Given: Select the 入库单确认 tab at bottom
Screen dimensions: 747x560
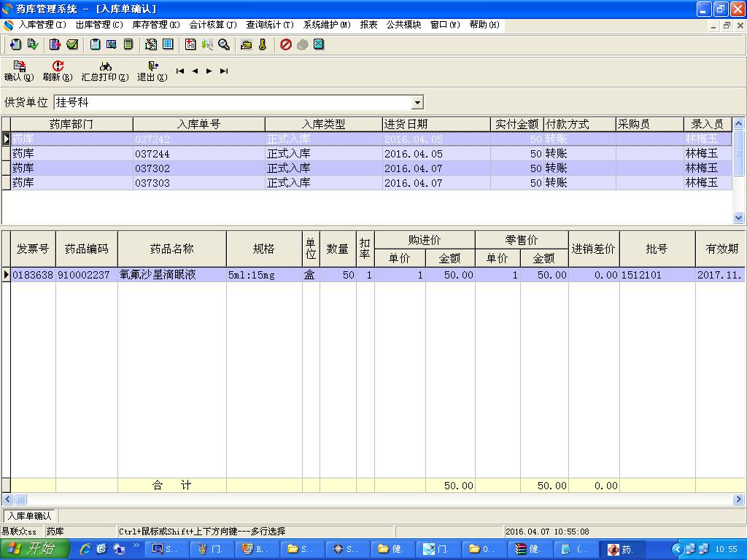Looking at the screenshot, I should pyautogui.click(x=30, y=516).
